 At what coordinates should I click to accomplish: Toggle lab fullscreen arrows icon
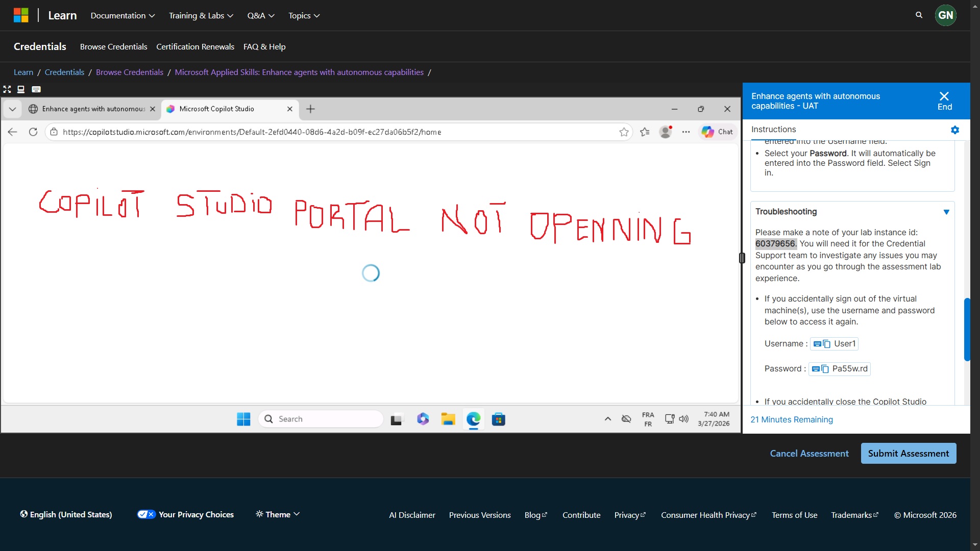[7, 89]
